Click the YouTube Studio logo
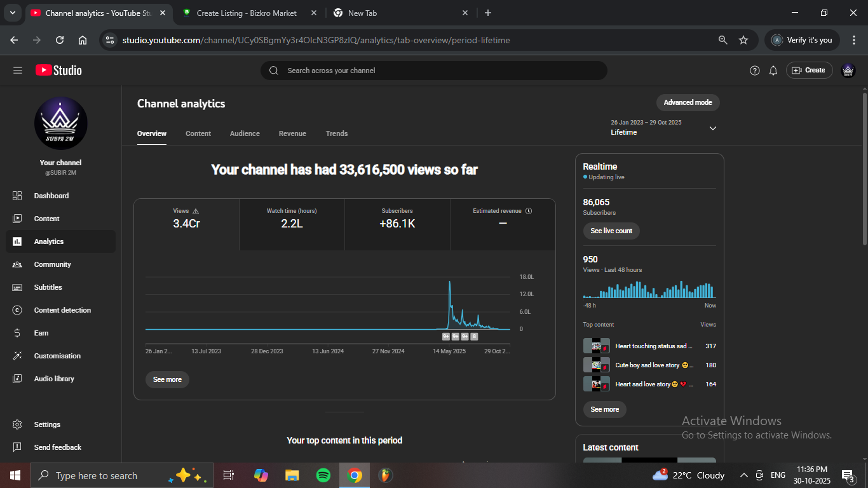Image resolution: width=868 pixels, height=488 pixels. (x=58, y=71)
